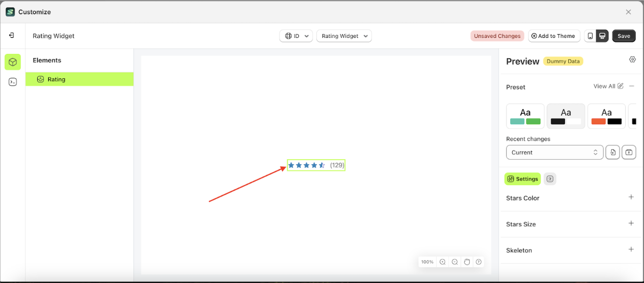Viewport: 644px width, 283px height.
Task: Click the help question mark icon
Action: [479, 262]
